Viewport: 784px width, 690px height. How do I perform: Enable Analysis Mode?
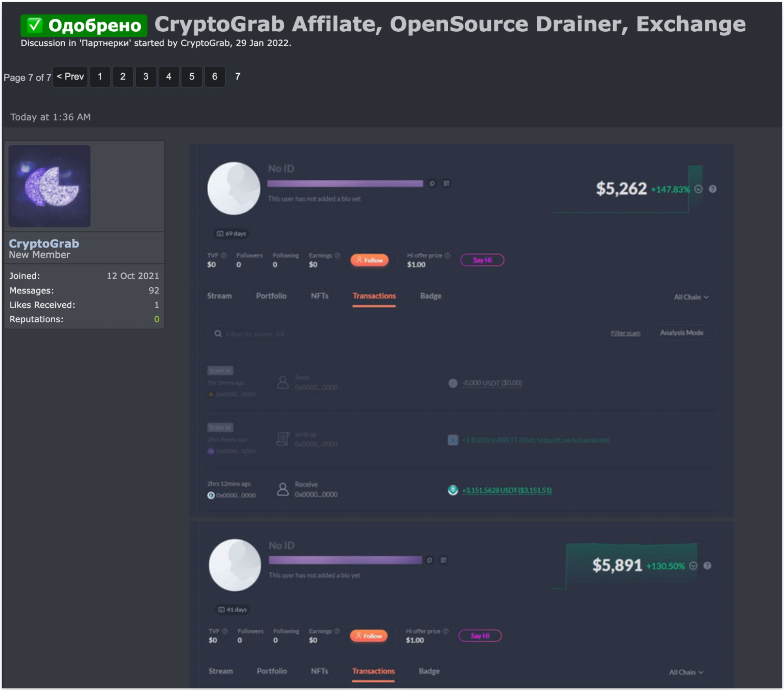(x=682, y=333)
